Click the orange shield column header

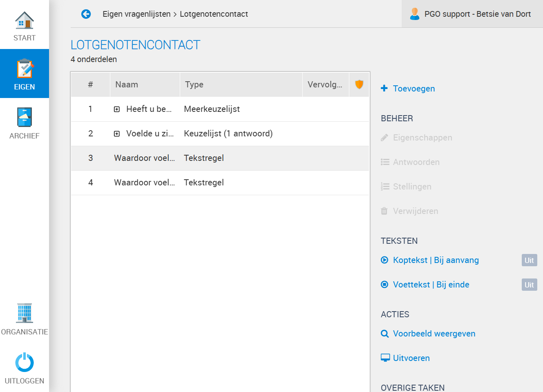point(359,85)
